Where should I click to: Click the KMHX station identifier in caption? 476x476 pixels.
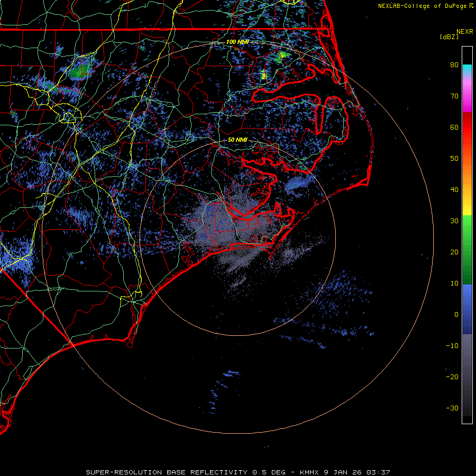(309, 472)
